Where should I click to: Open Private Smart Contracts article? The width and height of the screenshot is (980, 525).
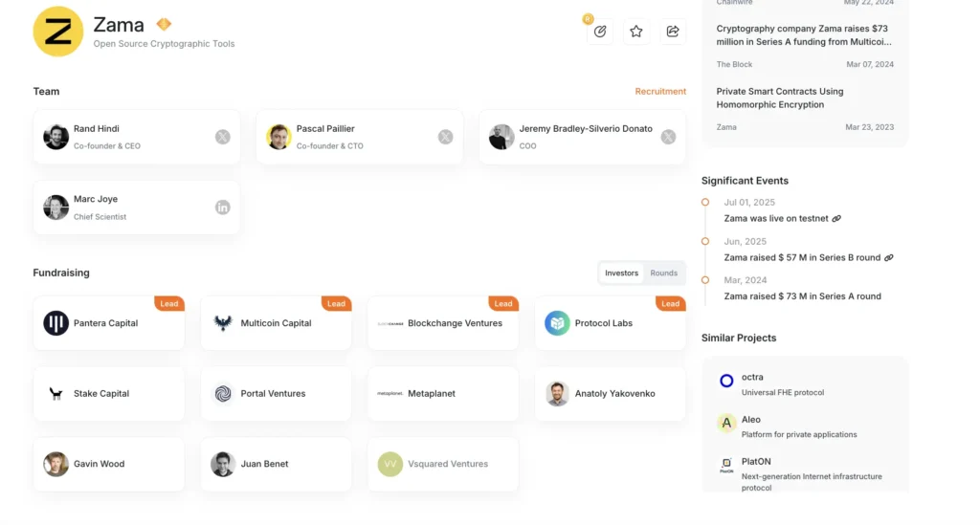(x=779, y=98)
